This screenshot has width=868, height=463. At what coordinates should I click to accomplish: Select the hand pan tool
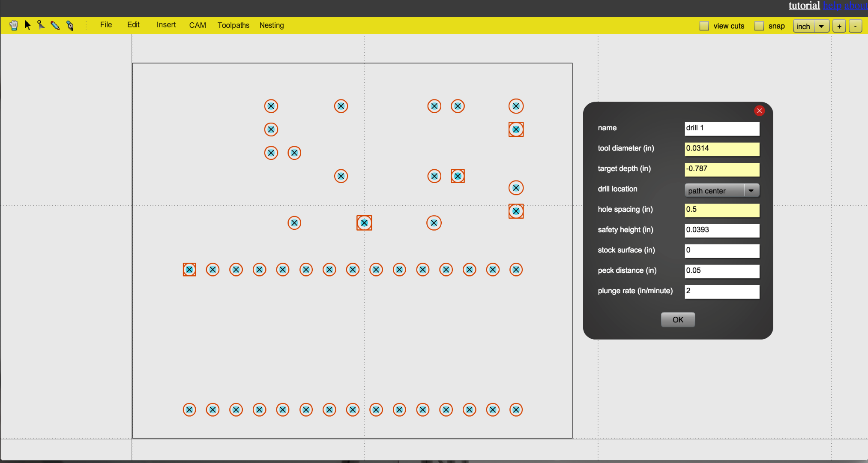coord(14,25)
